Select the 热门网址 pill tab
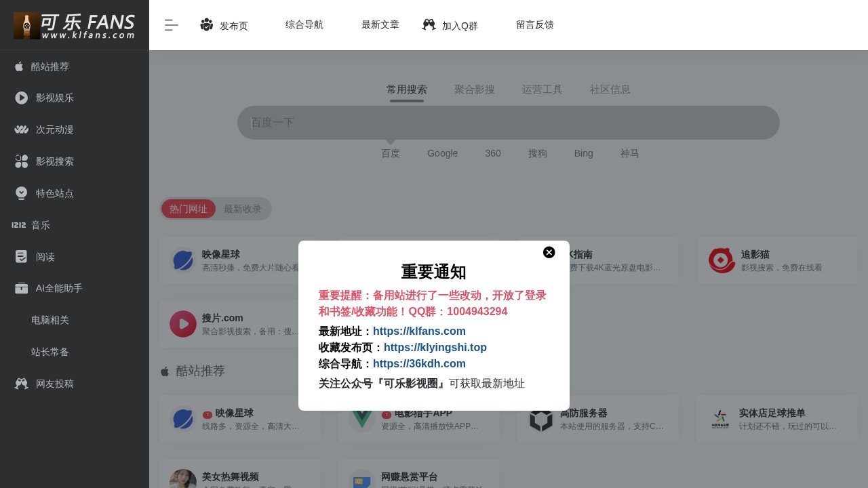This screenshot has height=488, width=868. [189, 209]
